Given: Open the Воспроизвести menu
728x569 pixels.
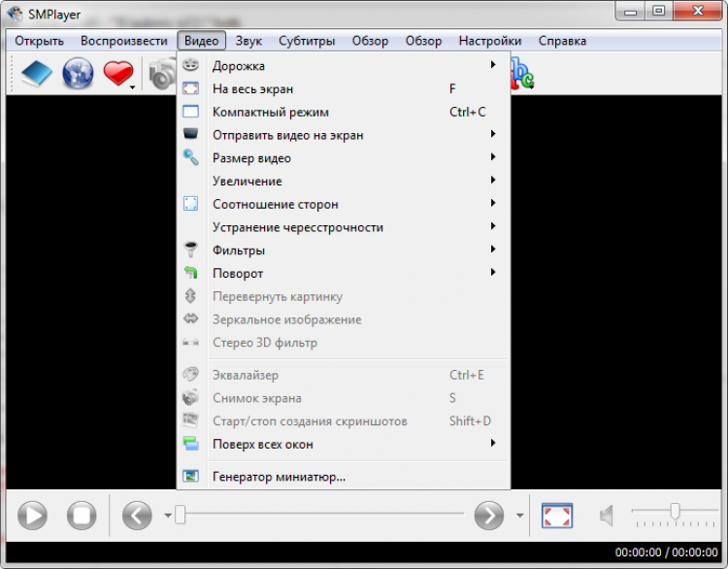Looking at the screenshot, I should pos(124,41).
